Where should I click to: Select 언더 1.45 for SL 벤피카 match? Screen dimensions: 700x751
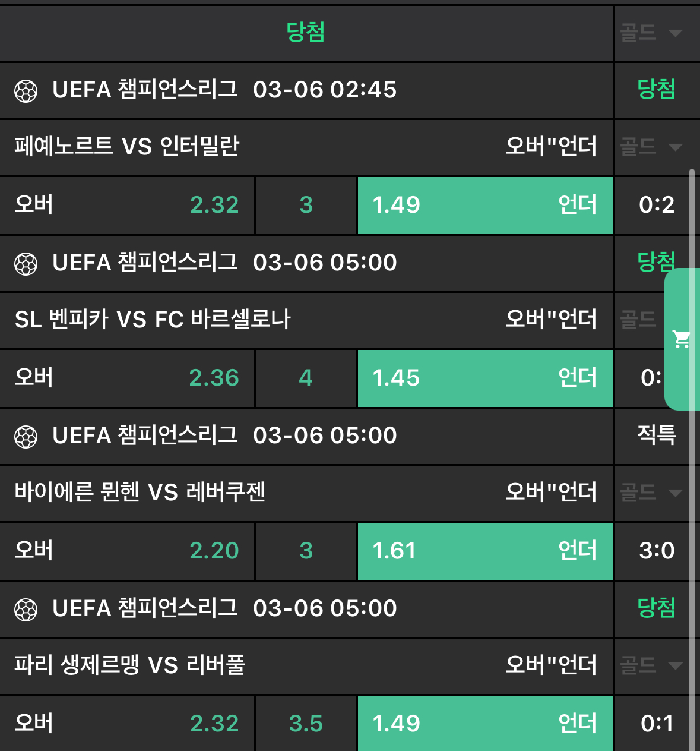tap(484, 378)
